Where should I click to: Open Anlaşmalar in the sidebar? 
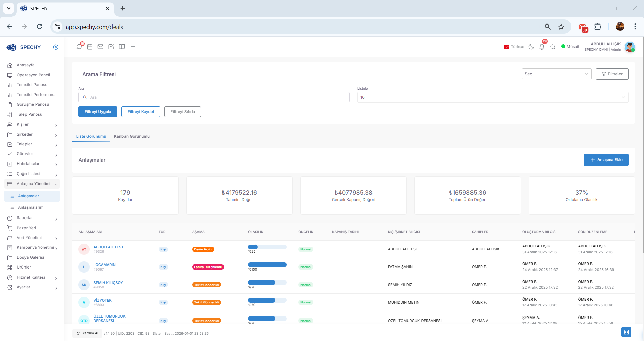point(32,196)
